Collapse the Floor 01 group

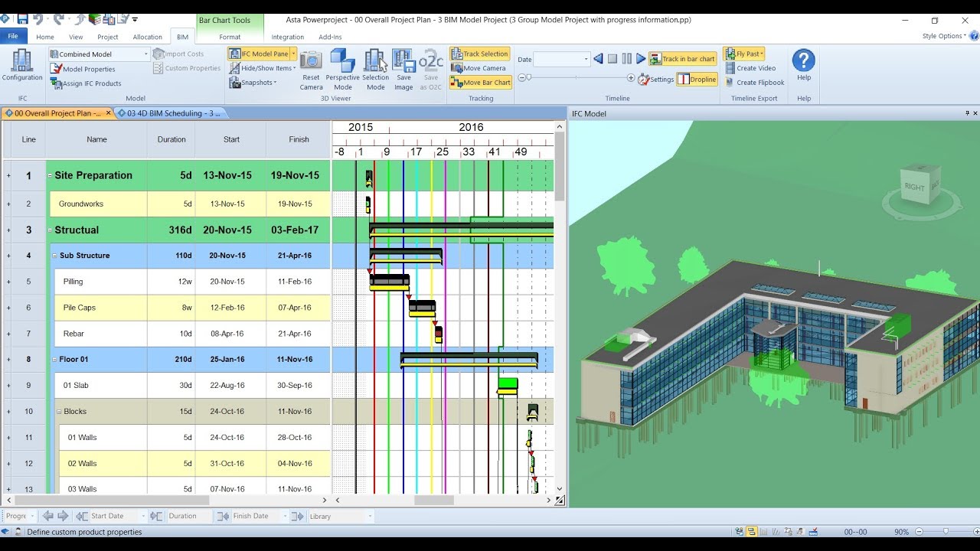[54, 359]
